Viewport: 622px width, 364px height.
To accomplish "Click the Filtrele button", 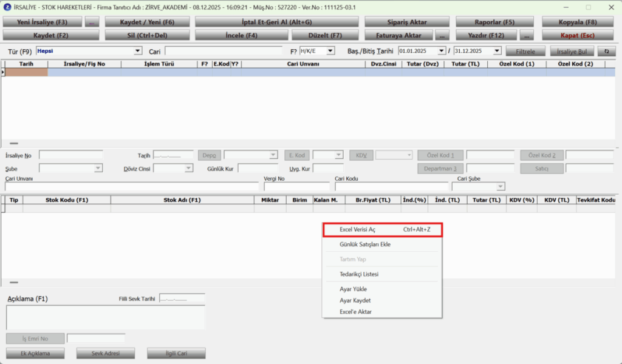I will click(525, 51).
